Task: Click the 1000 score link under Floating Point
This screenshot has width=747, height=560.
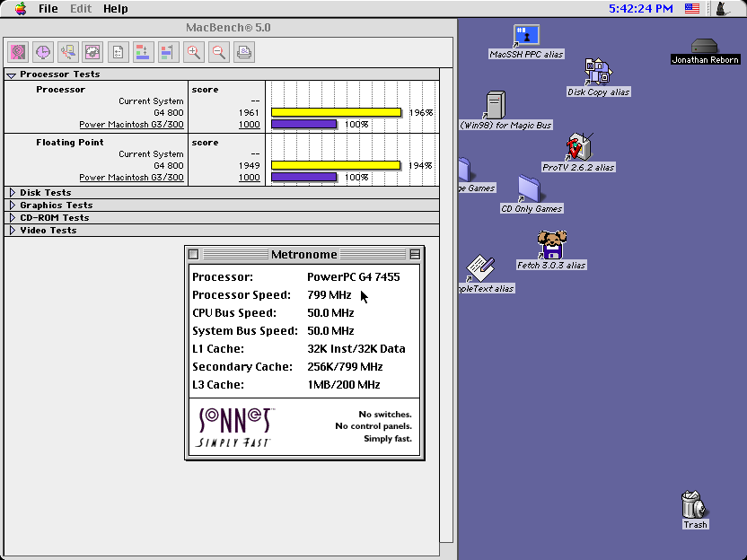Action: 250,178
